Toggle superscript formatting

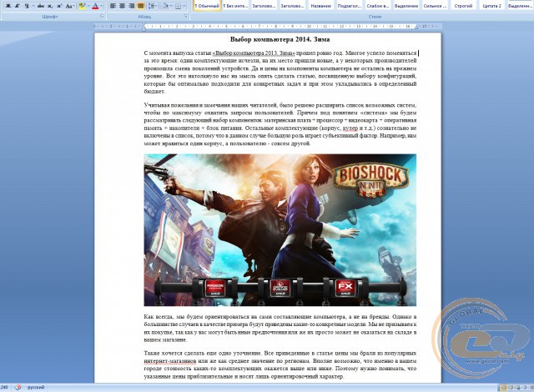(x=59, y=6)
